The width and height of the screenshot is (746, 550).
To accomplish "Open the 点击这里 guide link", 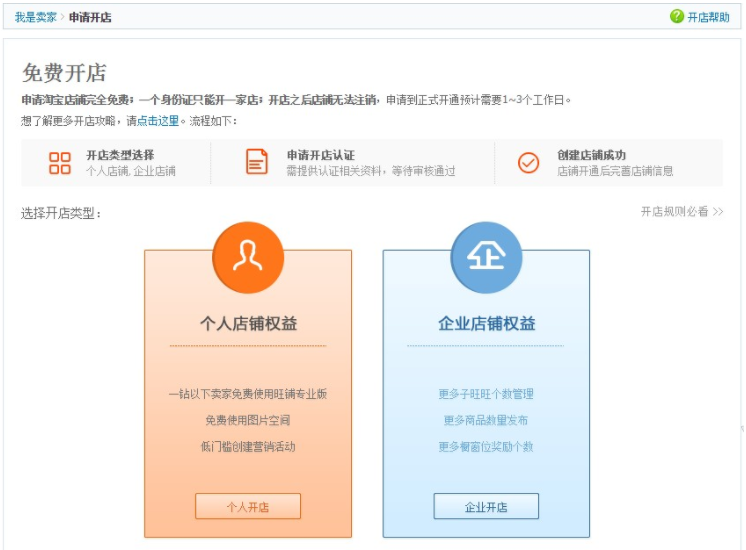I will pyautogui.click(x=158, y=121).
